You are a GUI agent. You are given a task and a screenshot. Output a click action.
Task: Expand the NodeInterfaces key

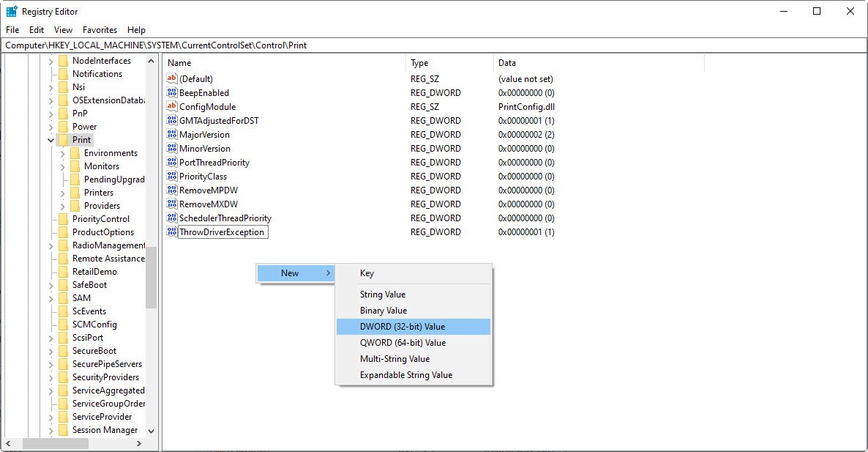click(x=51, y=61)
